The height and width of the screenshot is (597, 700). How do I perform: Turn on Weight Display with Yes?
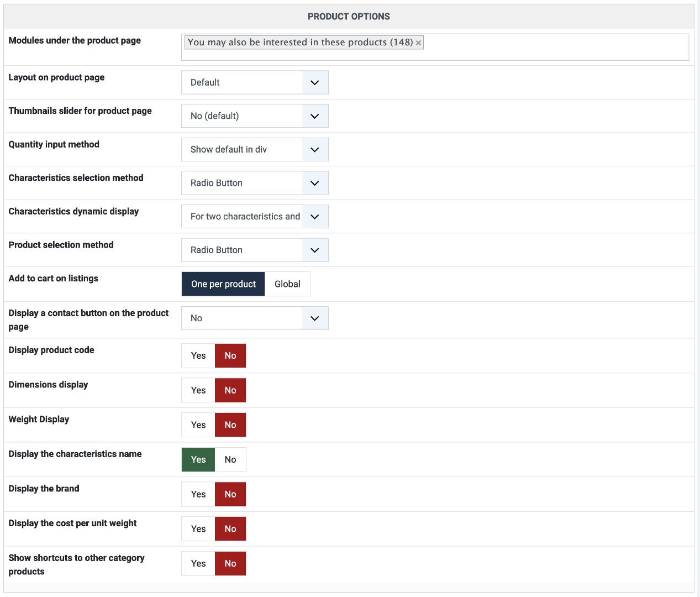coord(198,425)
